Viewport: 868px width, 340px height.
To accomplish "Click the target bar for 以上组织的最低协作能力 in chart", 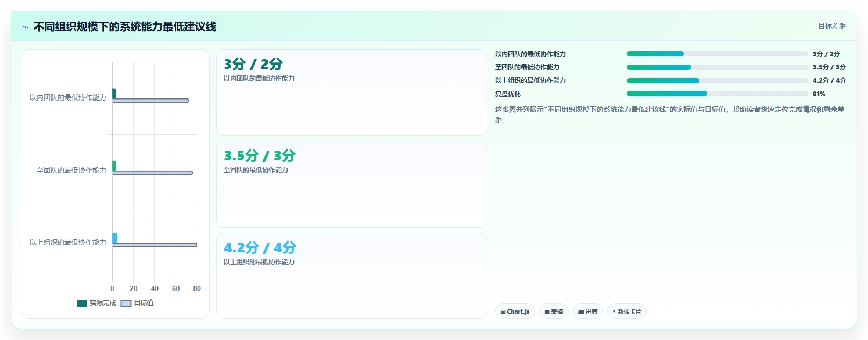I will (x=154, y=245).
